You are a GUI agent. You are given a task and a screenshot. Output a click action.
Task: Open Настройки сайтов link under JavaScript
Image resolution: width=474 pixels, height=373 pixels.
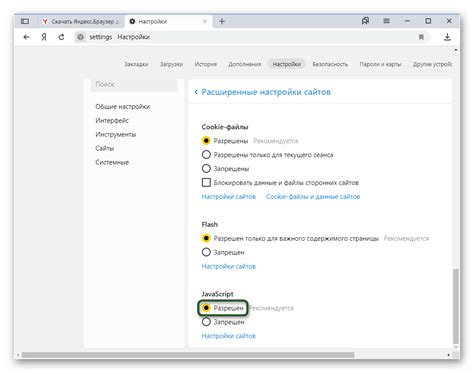pos(229,336)
